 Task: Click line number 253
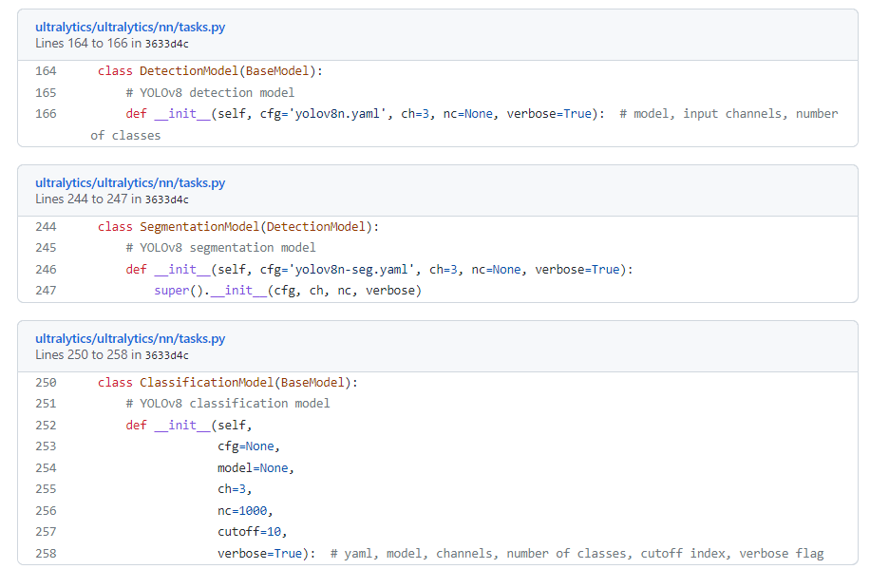pos(46,446)
